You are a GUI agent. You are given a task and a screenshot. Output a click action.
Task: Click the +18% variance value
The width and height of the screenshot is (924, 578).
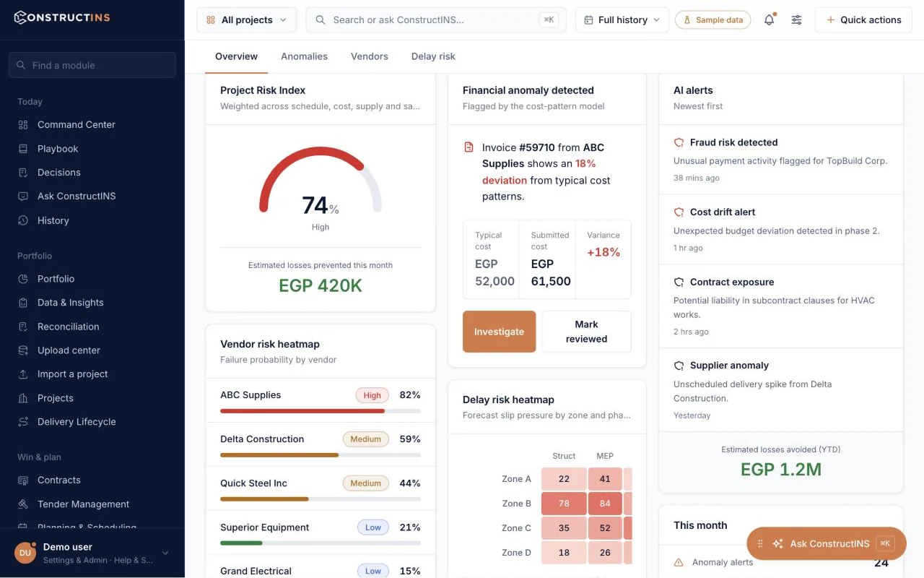click(x=603, y=252)
